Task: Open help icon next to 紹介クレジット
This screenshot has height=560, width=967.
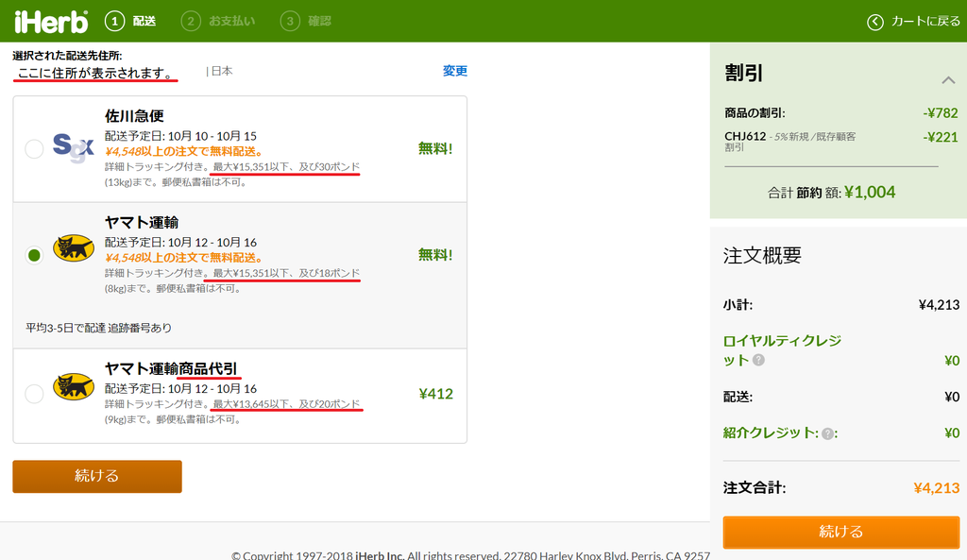Action: click(x=827, y=433)
